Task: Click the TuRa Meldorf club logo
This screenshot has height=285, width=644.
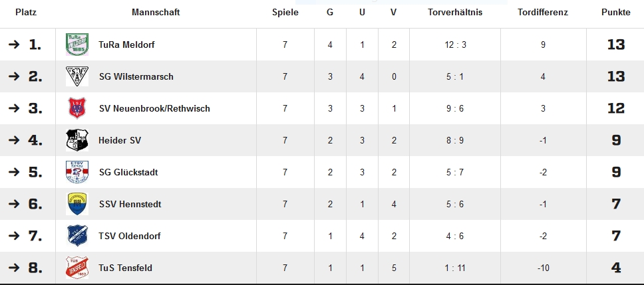Action: (77, 45)
